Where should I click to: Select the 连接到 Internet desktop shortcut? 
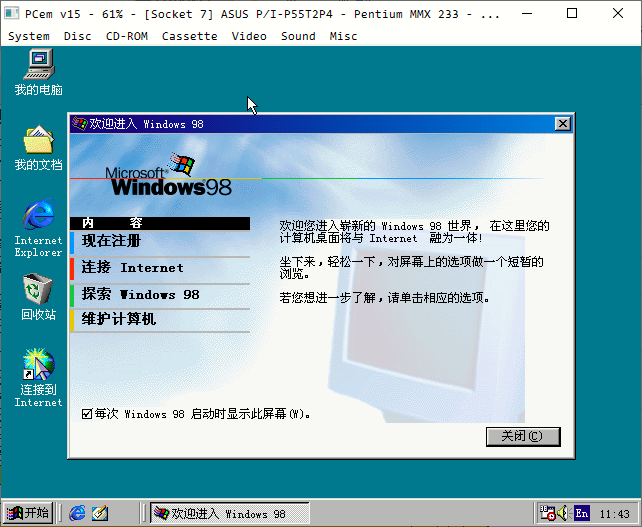click(38, 378)
